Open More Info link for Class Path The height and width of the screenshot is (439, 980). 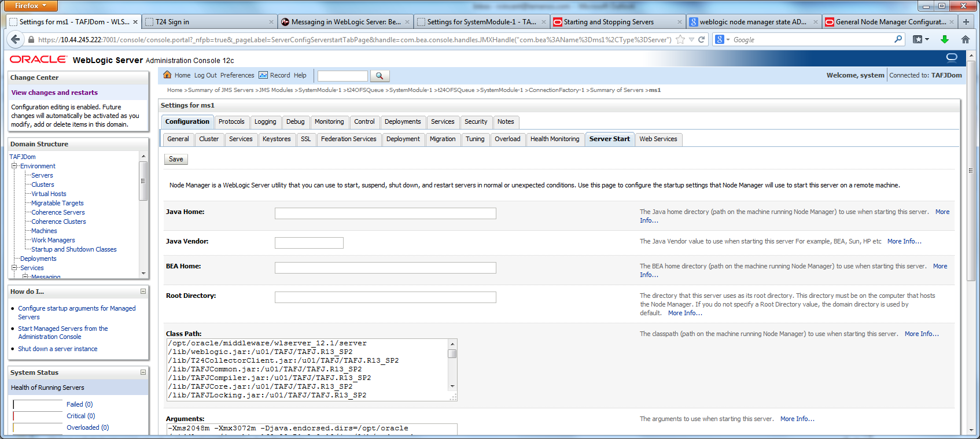(922, 334)
